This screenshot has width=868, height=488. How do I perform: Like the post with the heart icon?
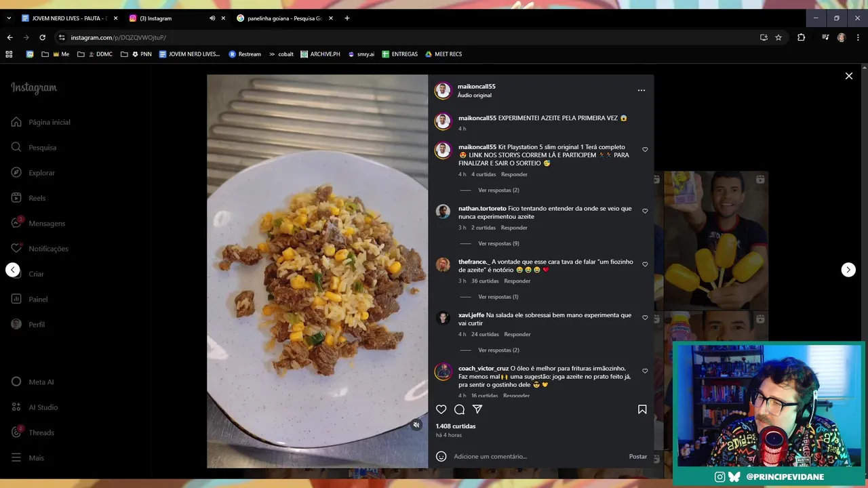click(441, 409)
